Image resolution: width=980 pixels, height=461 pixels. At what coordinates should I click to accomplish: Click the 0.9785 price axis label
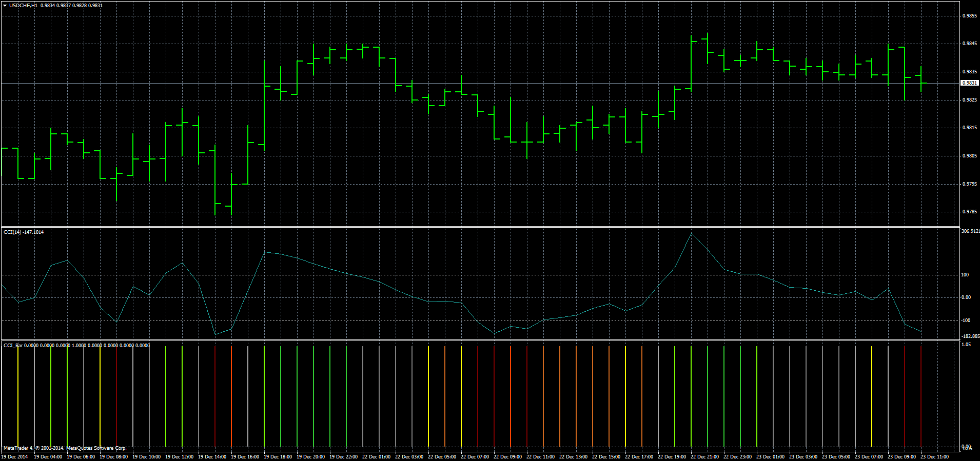[x=970, y=212]
